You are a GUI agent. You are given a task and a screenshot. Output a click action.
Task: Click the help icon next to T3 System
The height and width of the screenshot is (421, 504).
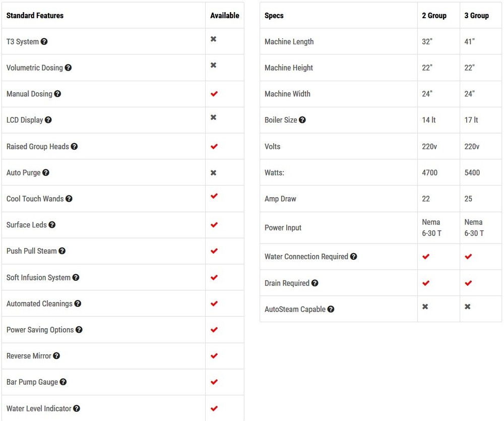44,41
